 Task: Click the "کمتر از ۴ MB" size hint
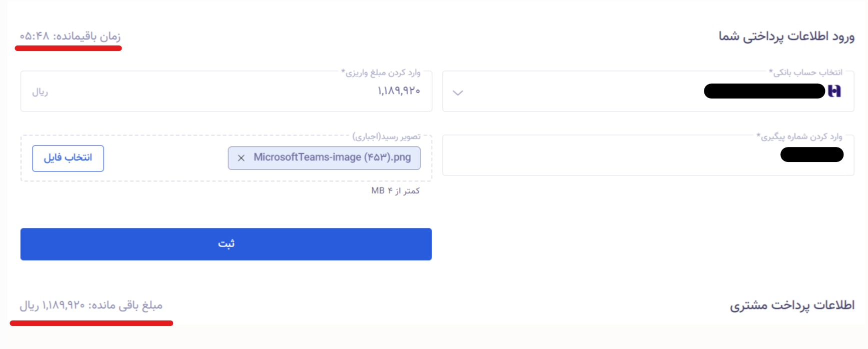pyautogui.click(x=395, y=190)
